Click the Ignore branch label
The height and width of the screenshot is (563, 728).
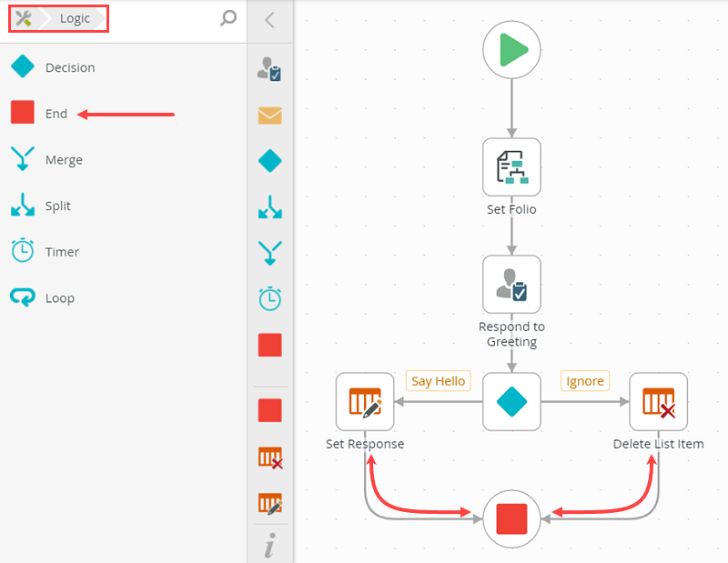tap(584, 381)
